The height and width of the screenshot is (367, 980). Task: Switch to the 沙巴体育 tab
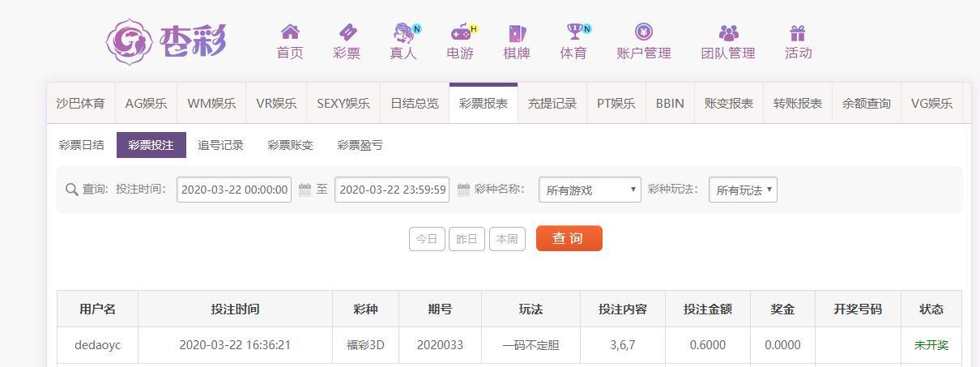[81, 104]
